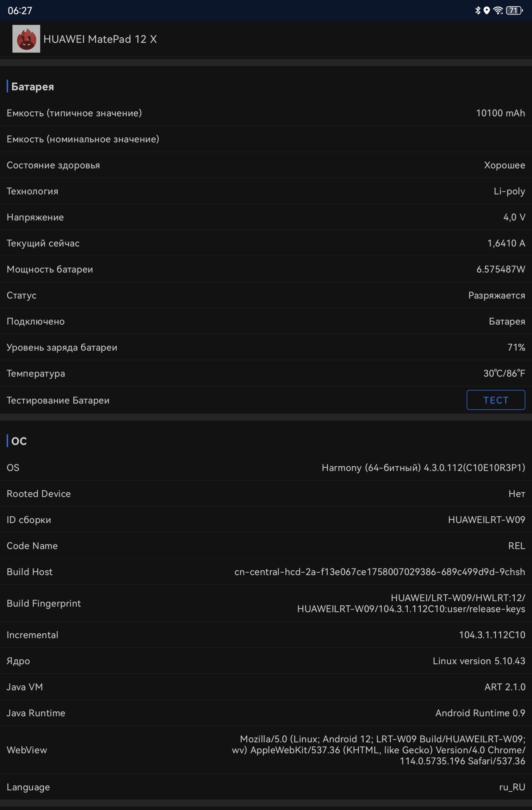
Task: Open the ОС section header
Action: point(19,441)
